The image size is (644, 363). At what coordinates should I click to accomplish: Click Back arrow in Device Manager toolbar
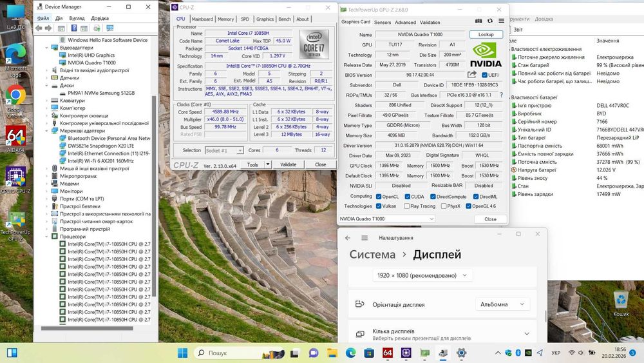[x=39, y=28]
